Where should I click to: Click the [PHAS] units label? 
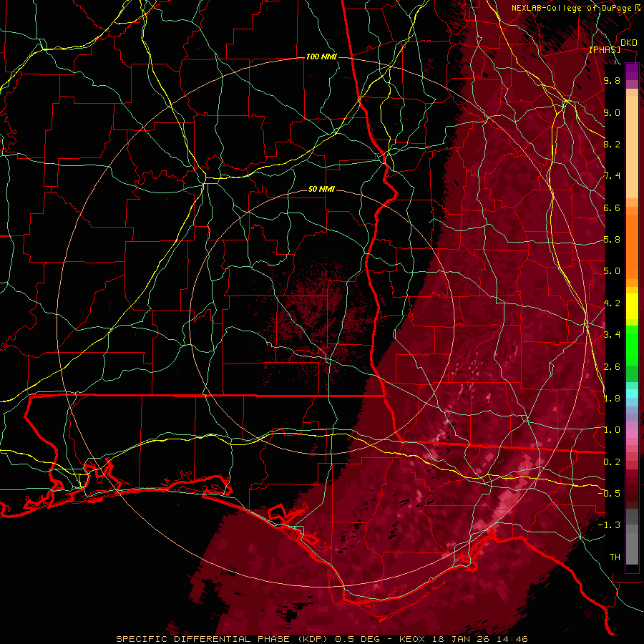[x=605, y=50]
